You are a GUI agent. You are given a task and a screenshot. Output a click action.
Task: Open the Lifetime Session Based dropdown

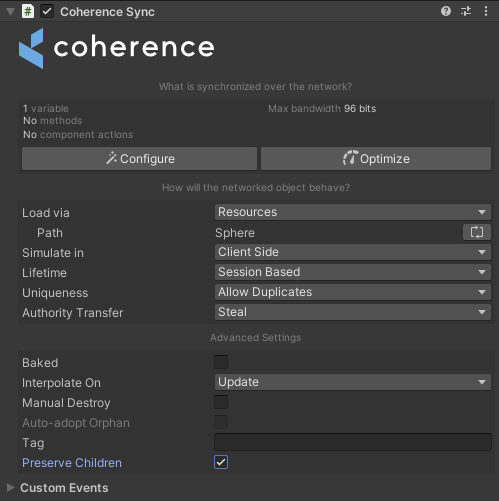point(353,272)
